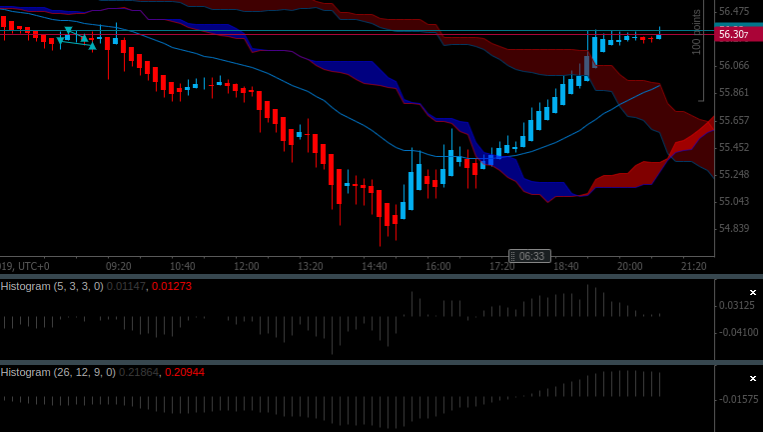Screen dimensions: 763x432
Task: Click the 55.248 price axis label
Action: 734,174
